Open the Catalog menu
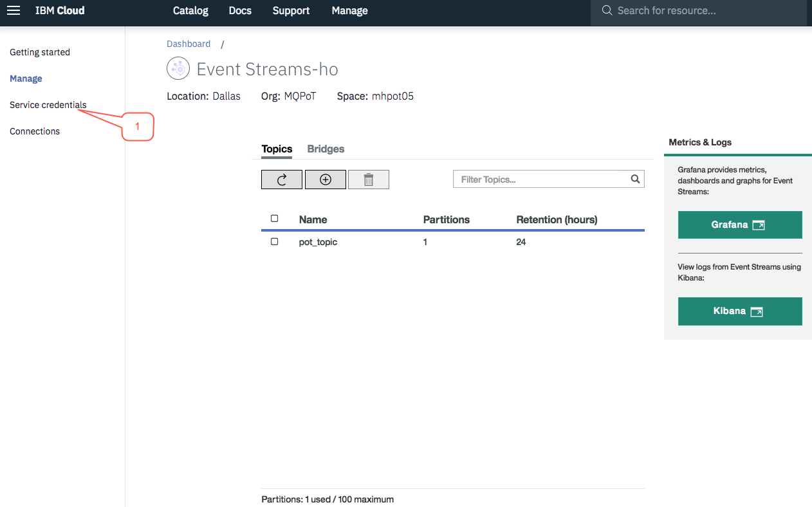 190,11
